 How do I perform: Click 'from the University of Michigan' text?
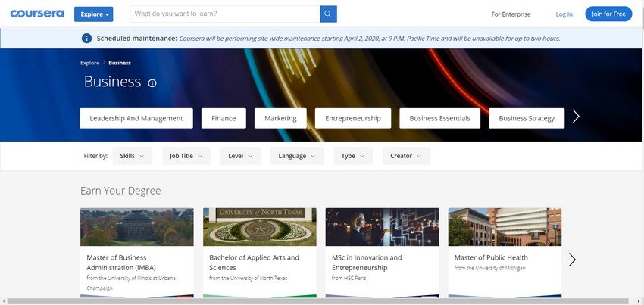[x=489, y=268]
